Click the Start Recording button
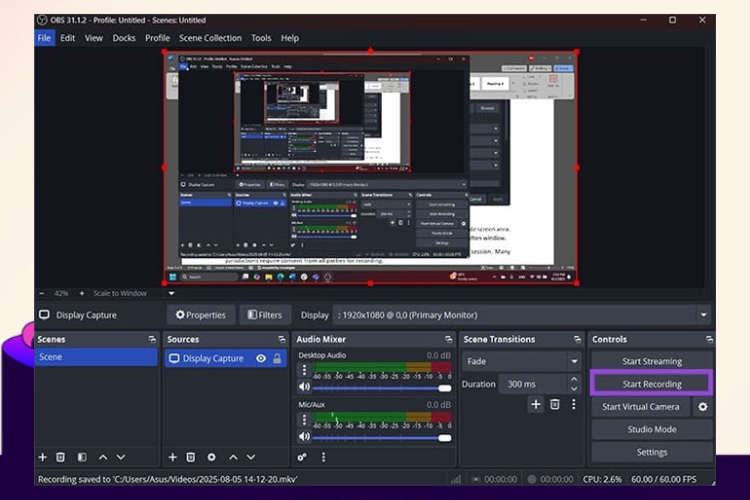 pos(651,384)
